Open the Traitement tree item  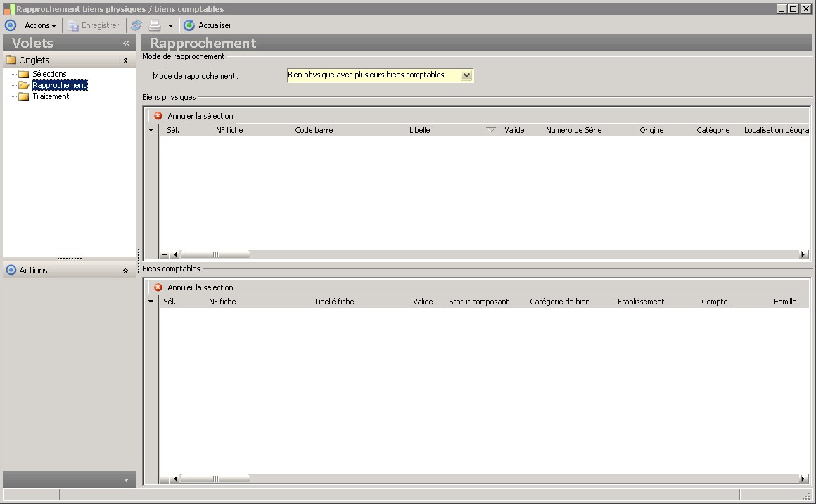[51, 96]
